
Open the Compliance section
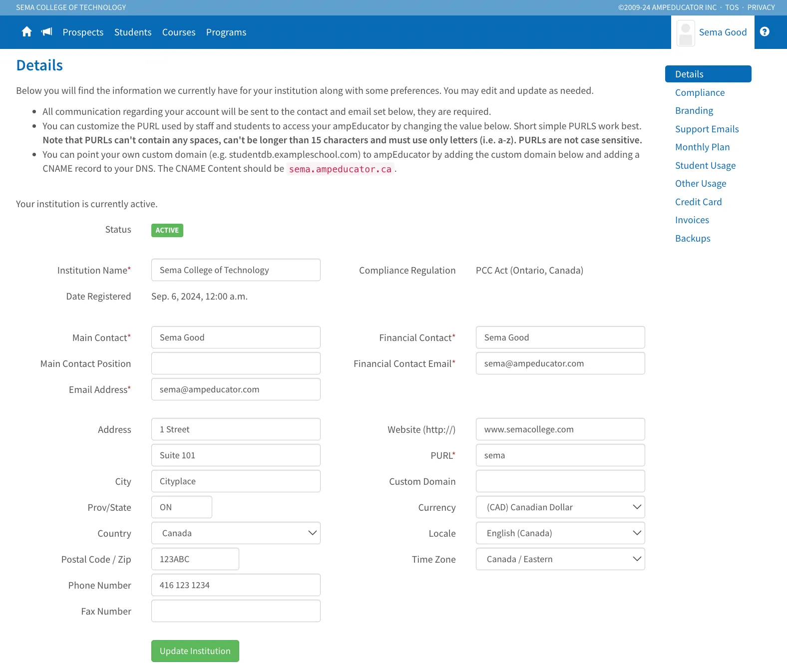point(700,92)
